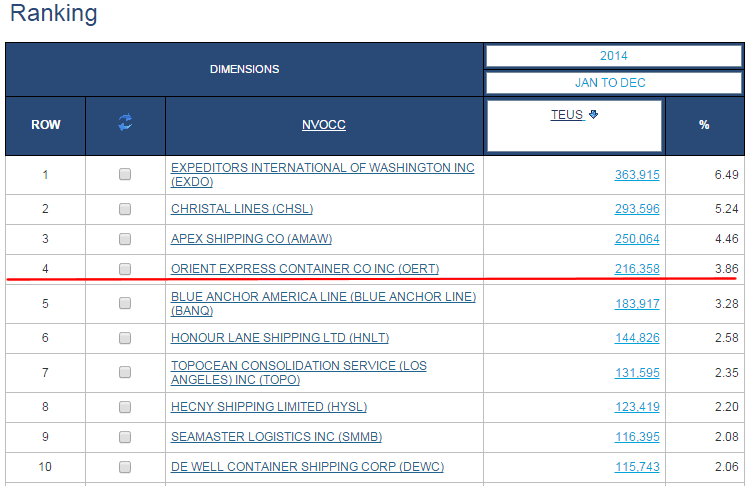The width and height of the screenshot is (746, 486).
Task: Open De Well Container Shipping link
Action: 307,467
